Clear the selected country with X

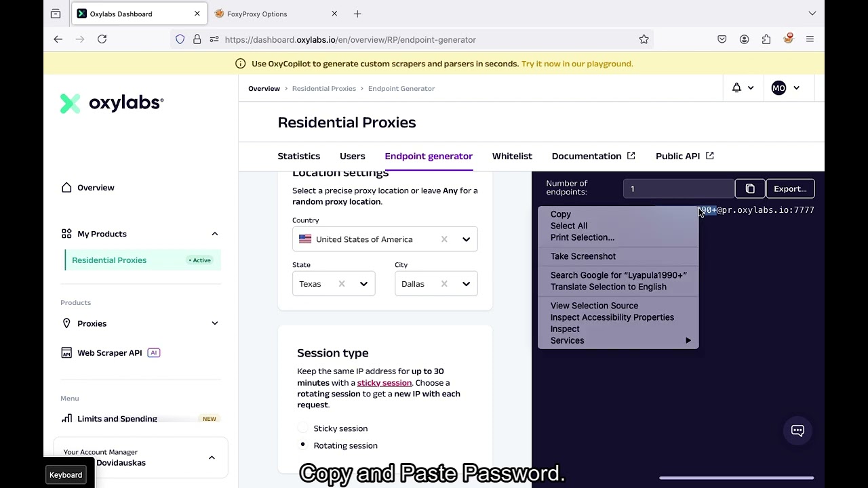tap(444, 239)
